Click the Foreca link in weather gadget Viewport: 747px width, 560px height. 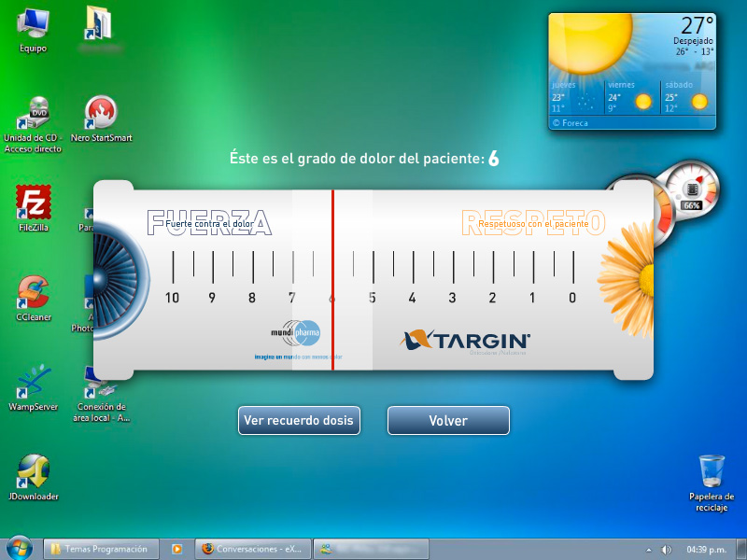point(573,122)
